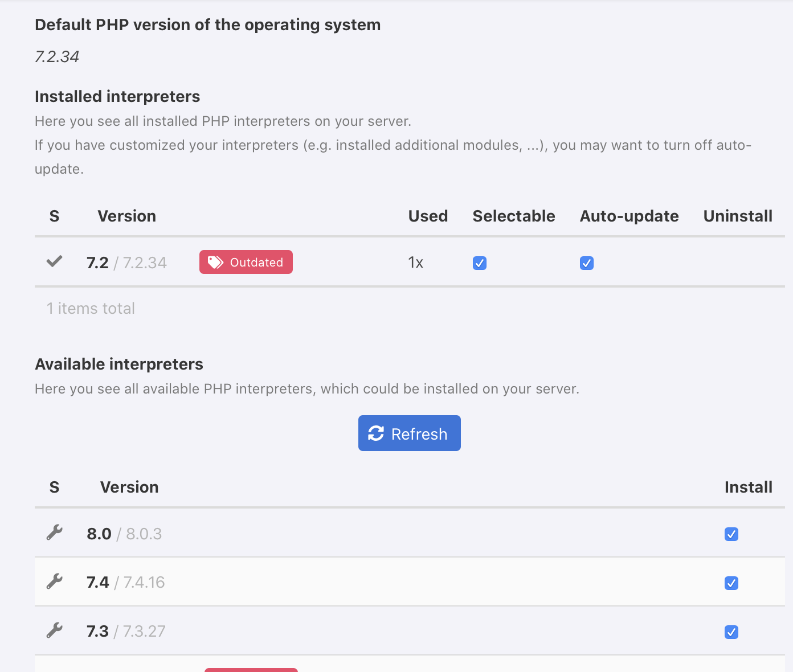Click Version header in Available interpreters table
The width and height of the screenshot is (793, 672).
click(129, 487)
